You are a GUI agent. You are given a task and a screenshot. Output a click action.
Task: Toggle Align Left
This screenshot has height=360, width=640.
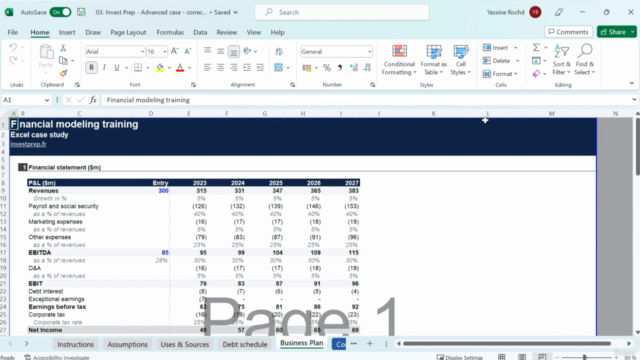click(x=207, y=67)
